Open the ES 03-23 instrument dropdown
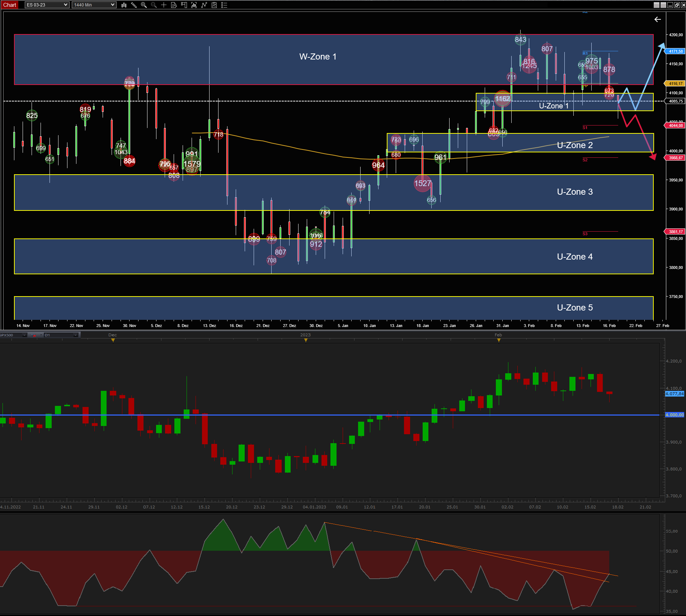Viewport: 686px width, 616px height. [47, 5]
